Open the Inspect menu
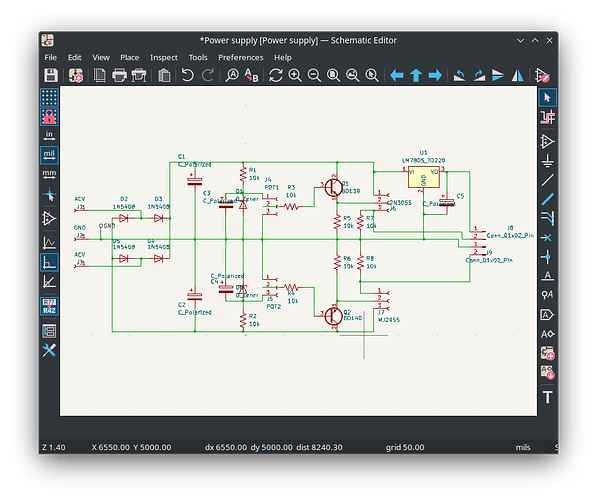 (164, 58)
